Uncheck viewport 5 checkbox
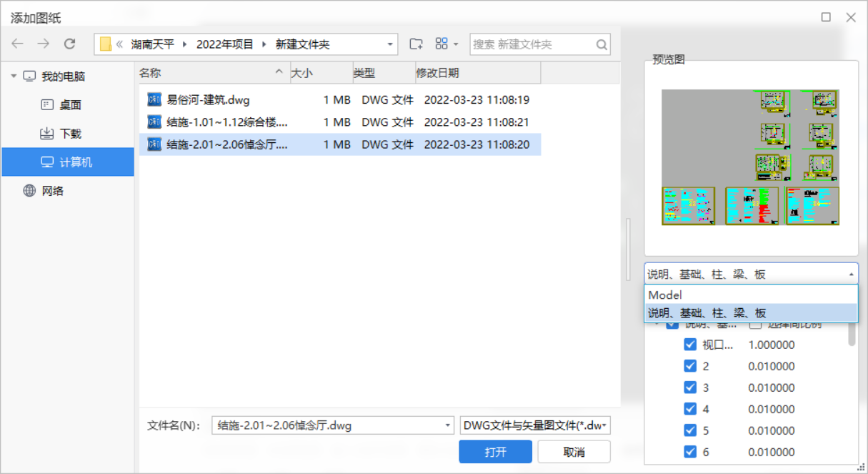This screenshot has height=474, width=868. point(690,430)
